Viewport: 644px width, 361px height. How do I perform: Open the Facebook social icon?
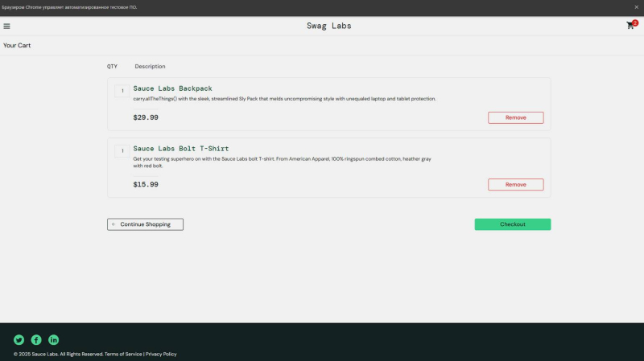click(36, 339)
